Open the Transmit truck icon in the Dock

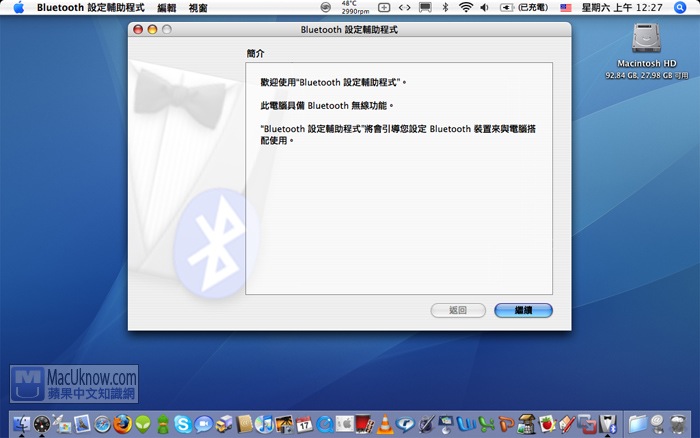click(224, 424)
